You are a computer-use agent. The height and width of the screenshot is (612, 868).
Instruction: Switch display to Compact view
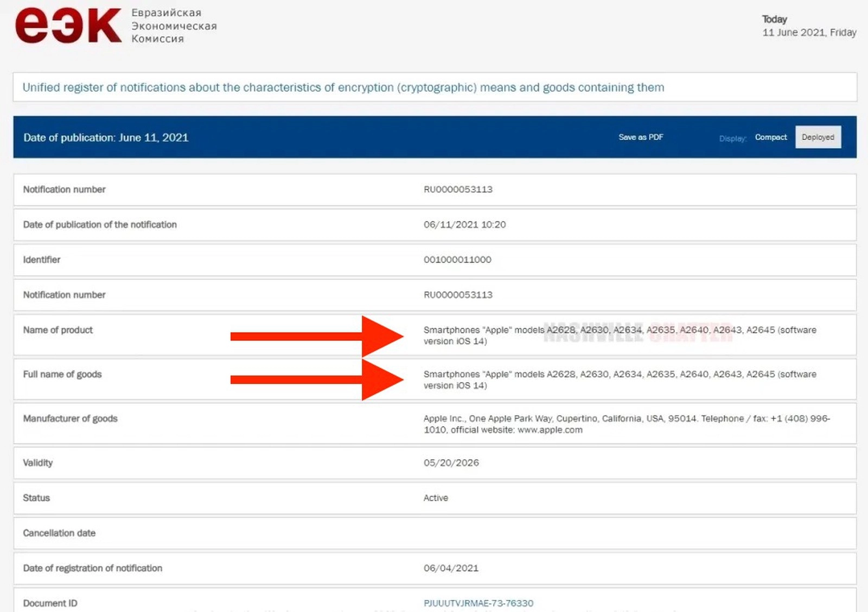coord(770,137)
